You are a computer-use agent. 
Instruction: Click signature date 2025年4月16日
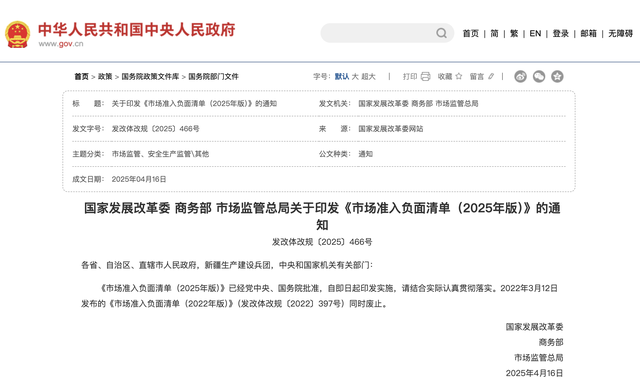coord(534,373)
